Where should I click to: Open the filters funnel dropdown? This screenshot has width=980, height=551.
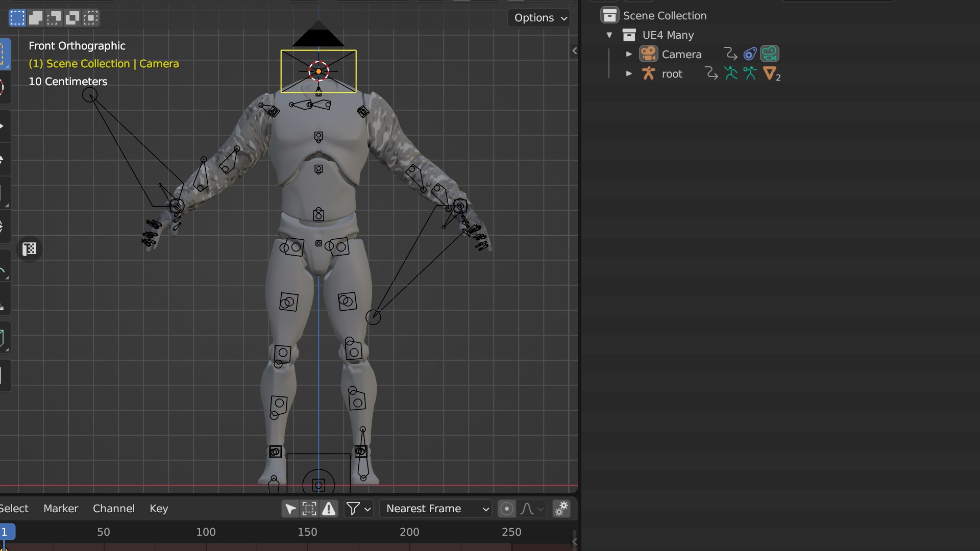359,509
